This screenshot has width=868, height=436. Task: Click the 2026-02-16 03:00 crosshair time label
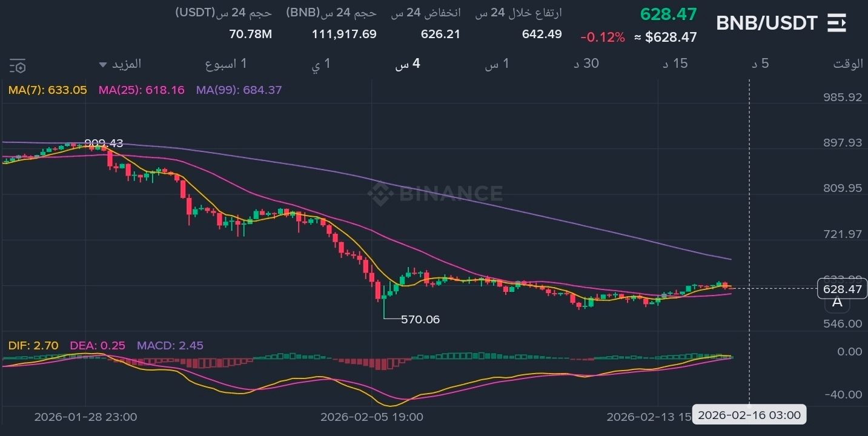pos(749,415)
